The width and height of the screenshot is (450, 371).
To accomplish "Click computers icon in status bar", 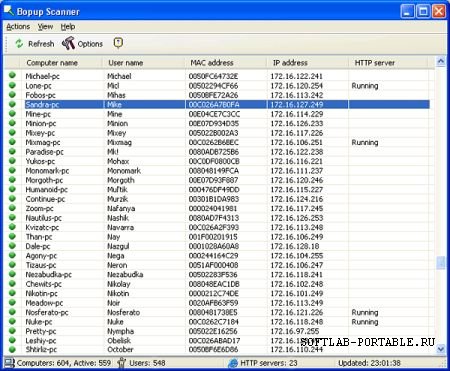I will coord(9,363).
